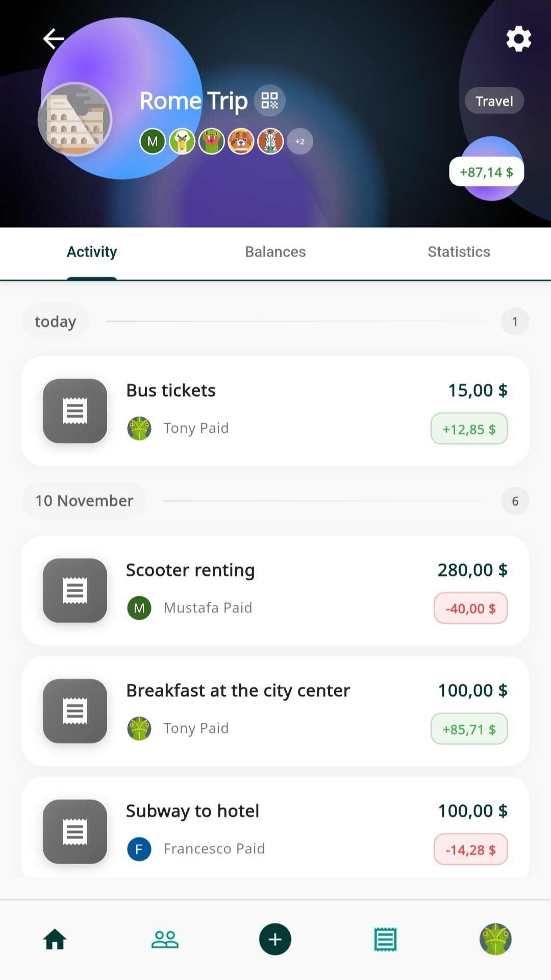This screenshot has height=980, width=551.
Task: Open the home tab icon
Action: 55,939
